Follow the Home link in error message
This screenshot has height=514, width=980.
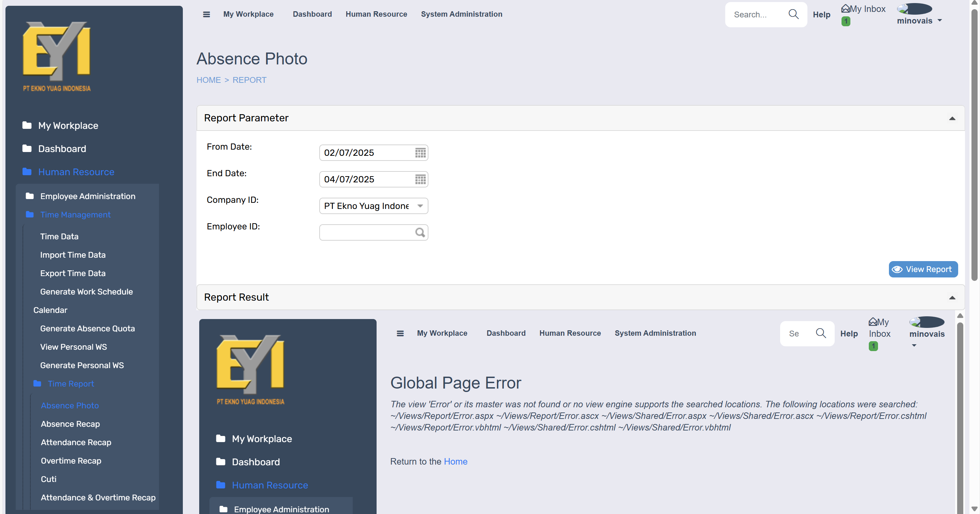[455, 461]
